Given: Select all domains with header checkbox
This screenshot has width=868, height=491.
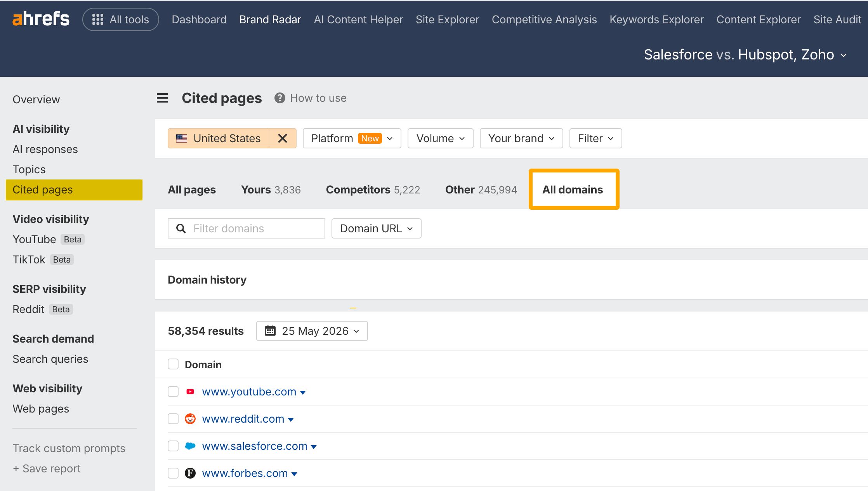Looking at the screenshot, I should tap(173, 364).
